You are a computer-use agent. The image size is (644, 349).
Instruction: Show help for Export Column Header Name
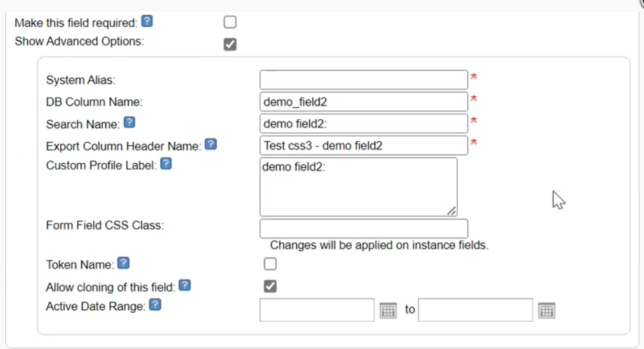click(211, 144)
